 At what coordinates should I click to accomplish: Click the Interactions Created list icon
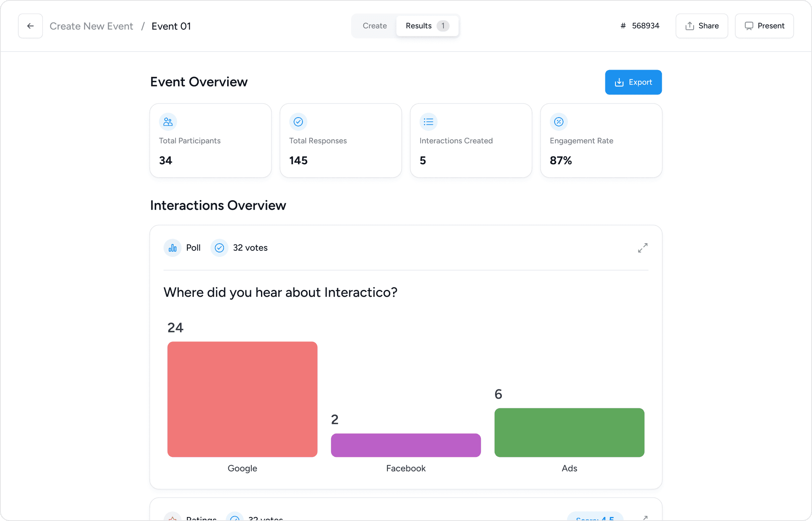point(429,122)
